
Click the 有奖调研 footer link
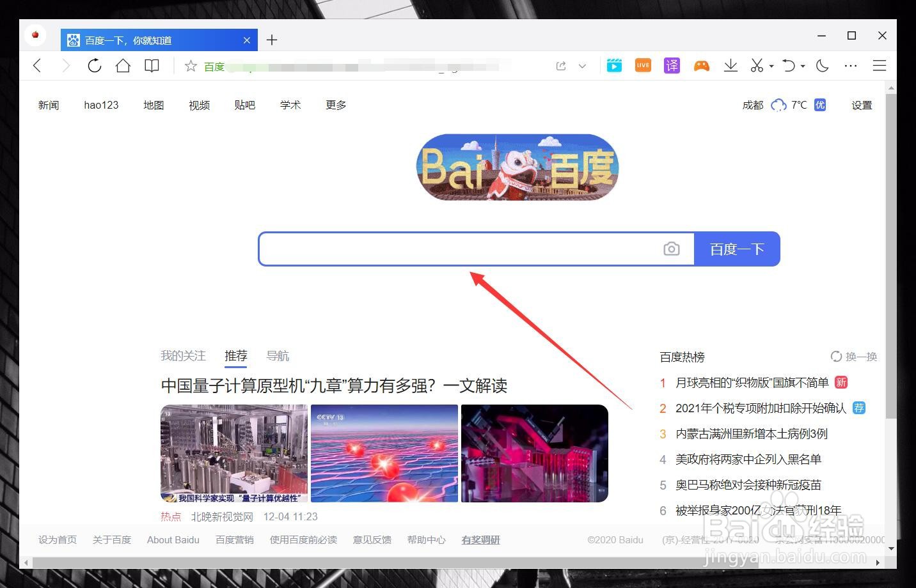481,539
